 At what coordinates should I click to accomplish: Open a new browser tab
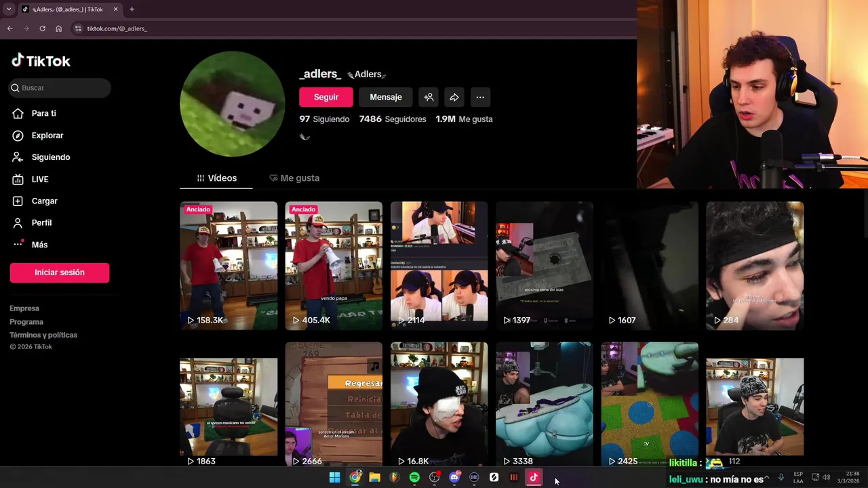pos(132,9)
